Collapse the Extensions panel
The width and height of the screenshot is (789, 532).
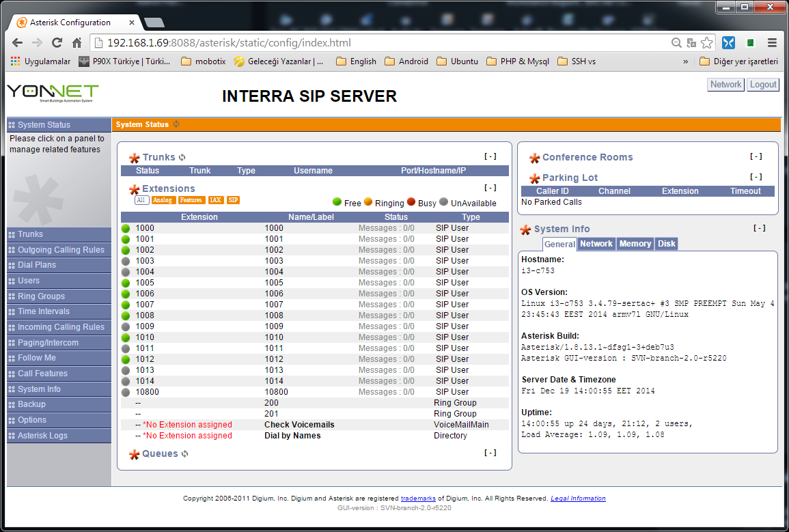490,188
